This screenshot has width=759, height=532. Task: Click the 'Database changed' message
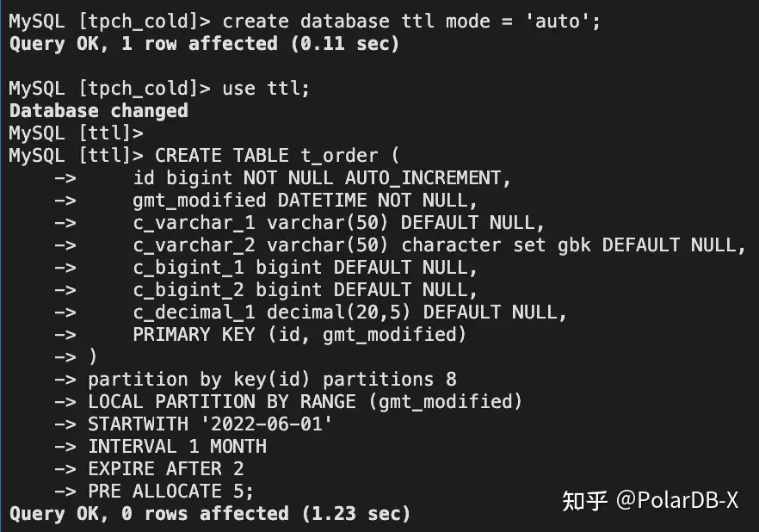point(98,111)
